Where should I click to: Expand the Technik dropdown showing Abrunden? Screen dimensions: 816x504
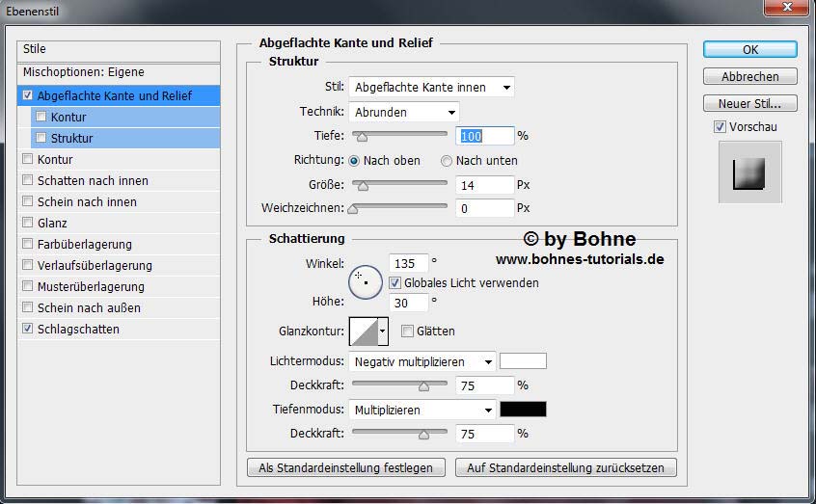[403, 112]
